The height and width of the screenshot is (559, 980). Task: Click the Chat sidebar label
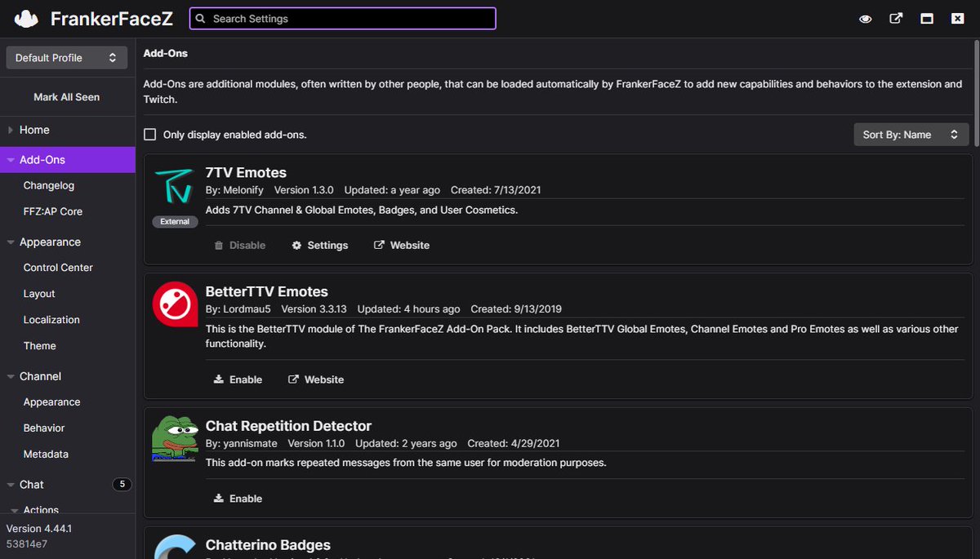[32, 485]
